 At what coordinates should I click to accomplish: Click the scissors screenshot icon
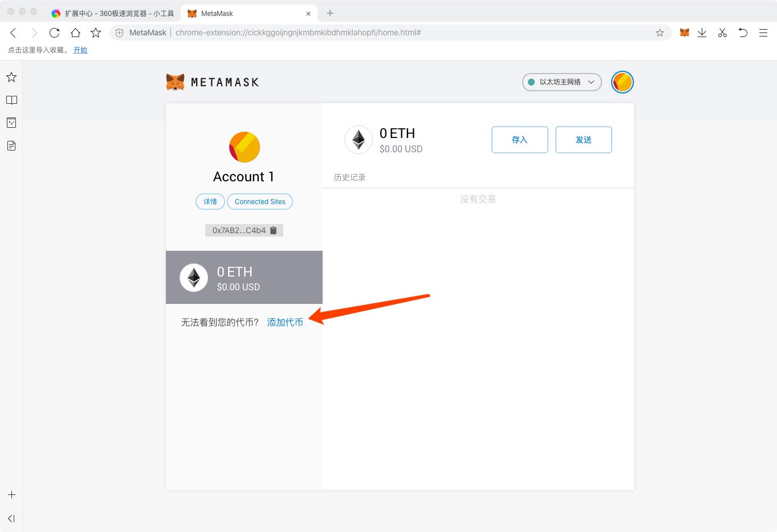[x=722, y=33]
